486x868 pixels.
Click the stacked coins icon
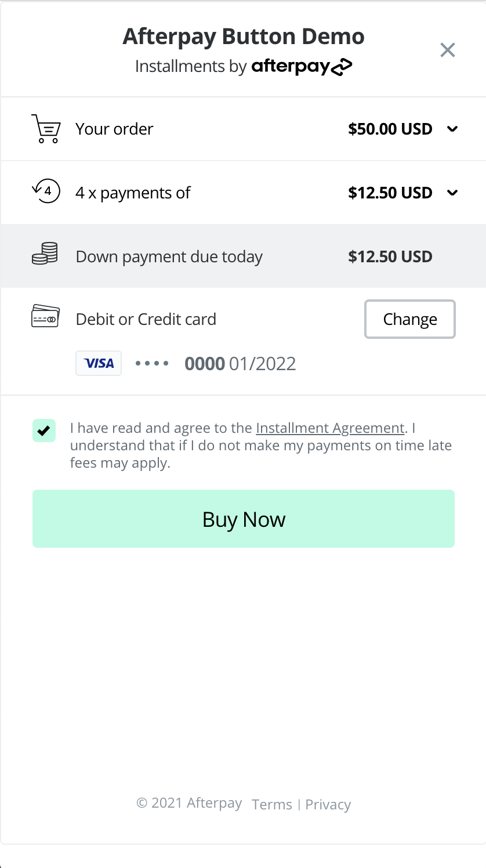click(45, 254)
